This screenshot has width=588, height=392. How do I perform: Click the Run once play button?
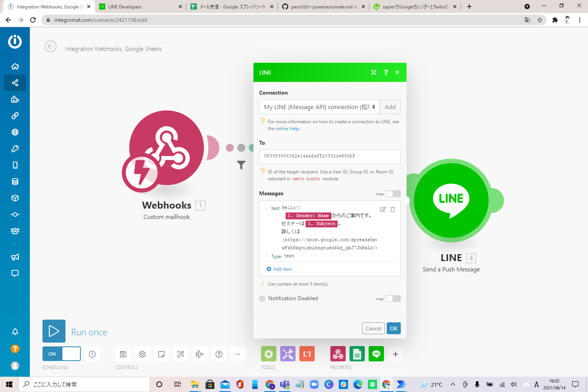pyautogui.click(x=54, y=331)
